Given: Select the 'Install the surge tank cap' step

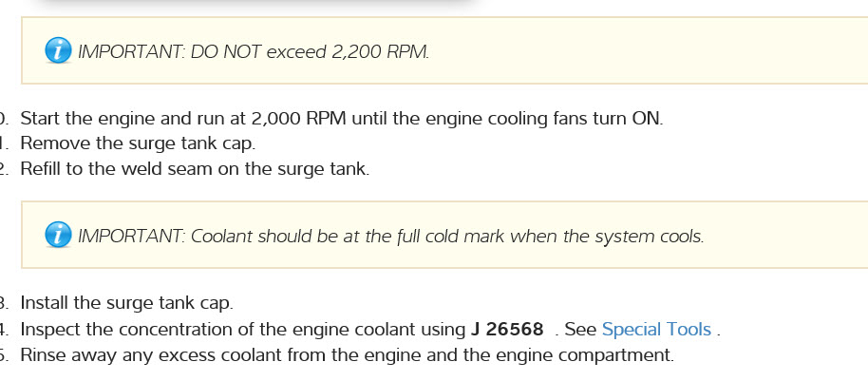Looking at the screenshot, I should 126,304.
